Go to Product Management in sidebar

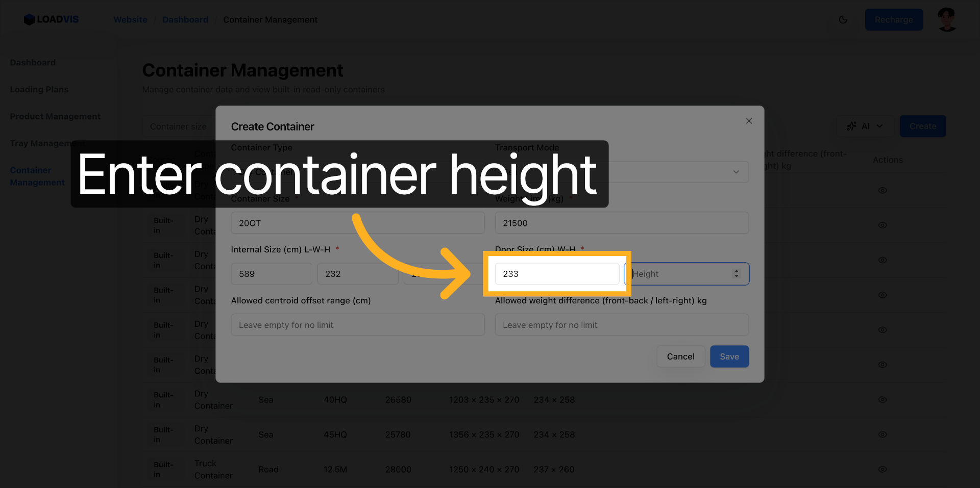click(55, 116)
